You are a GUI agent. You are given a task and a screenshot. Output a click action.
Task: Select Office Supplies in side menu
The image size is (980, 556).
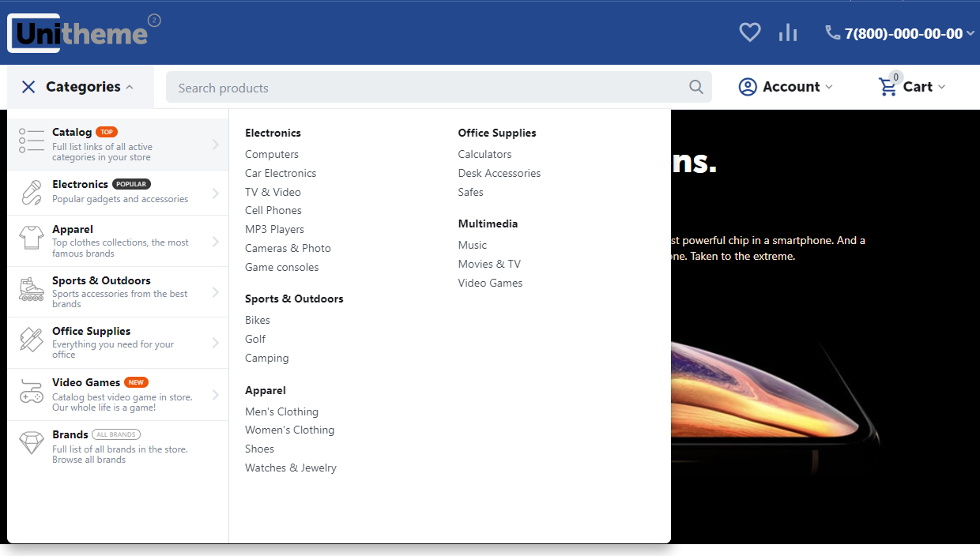point(118,343)
